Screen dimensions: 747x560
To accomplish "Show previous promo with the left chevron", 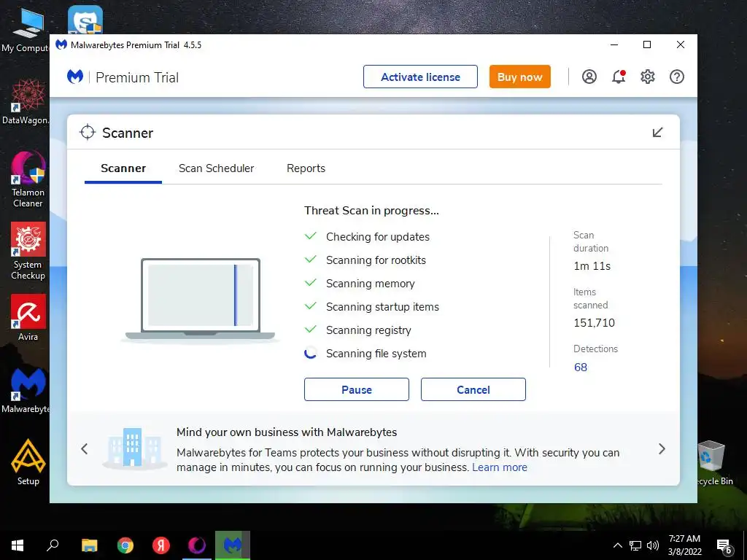I will click(x=85, y=448).
